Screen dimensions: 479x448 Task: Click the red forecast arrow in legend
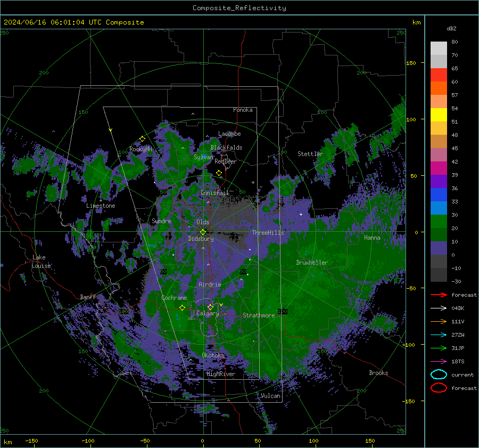tap(439, 295)
